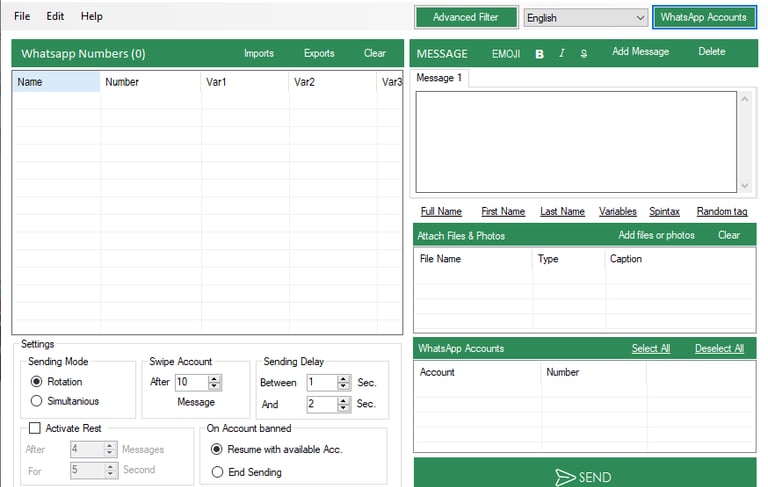Decrease Swipe Account After value
Image resolution: width=768 pixels, height=487 pixels.
click(214, 386)
